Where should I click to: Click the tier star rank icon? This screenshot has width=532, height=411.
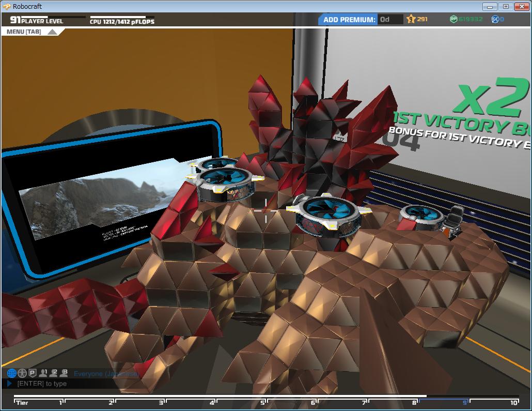tap(411, 19)
